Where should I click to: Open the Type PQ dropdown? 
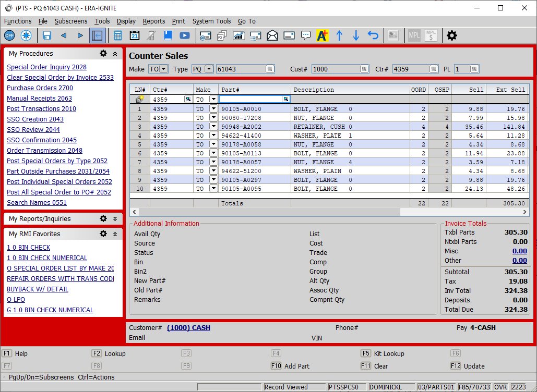pyautogui.click(x=209, y=69)
